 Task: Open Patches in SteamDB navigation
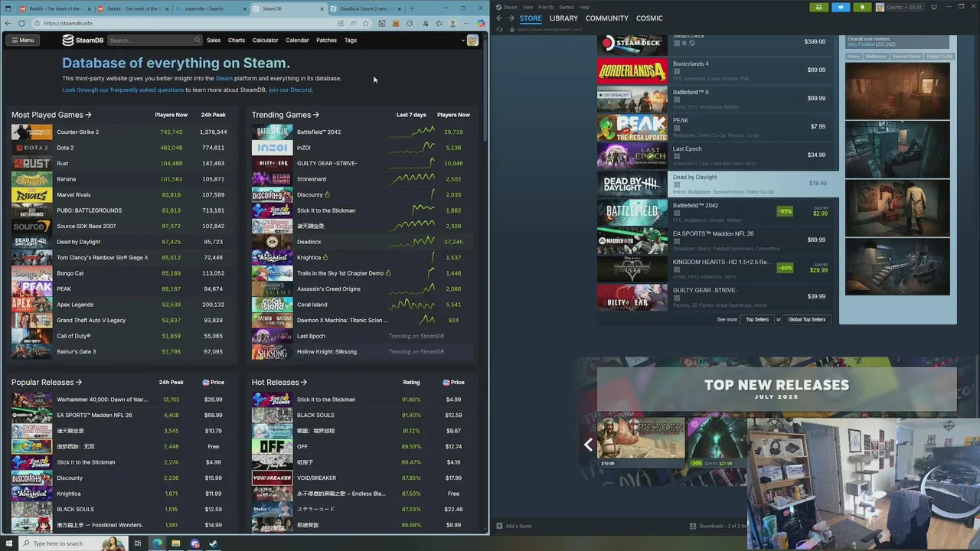pos(326,40)
